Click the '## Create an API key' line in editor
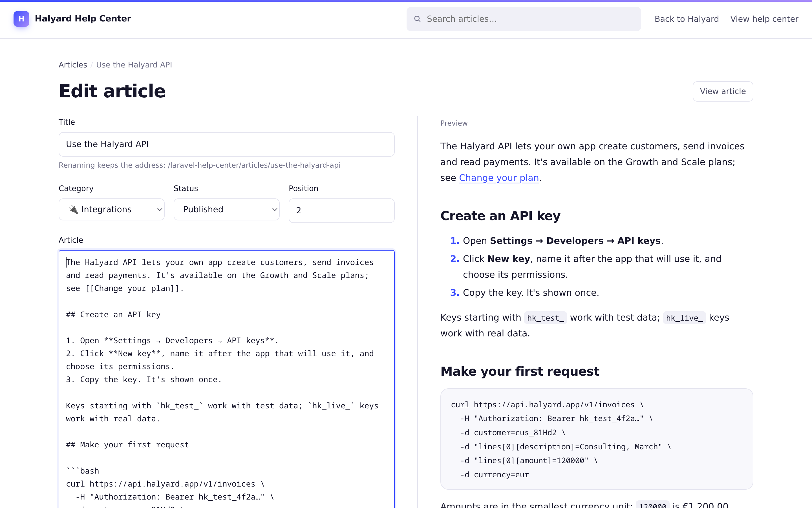The image size is (812, 508). [x=113, y=315]
